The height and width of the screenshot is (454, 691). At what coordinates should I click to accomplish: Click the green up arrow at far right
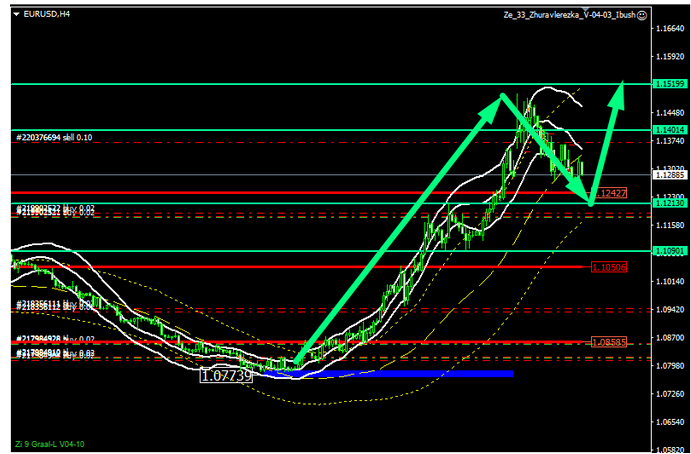coord(609,140)
